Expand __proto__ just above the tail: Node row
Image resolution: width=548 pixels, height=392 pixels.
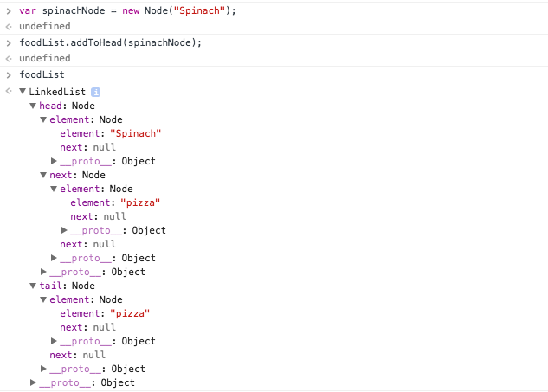pyautogui.click(x=43, y=272)
